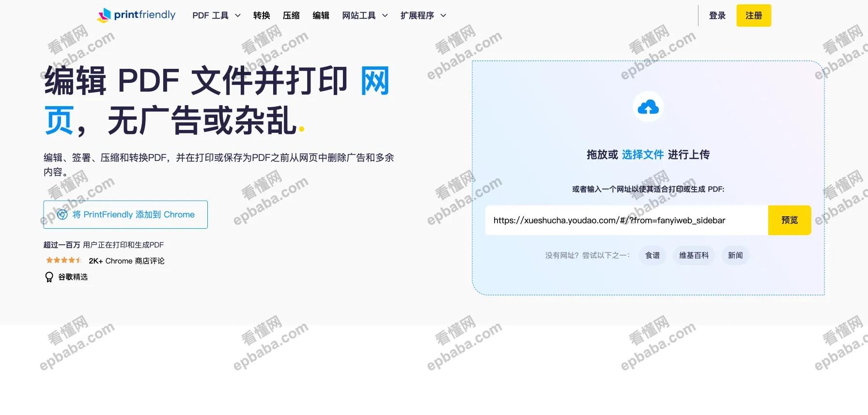
Task: Click the star rating icons
Action: (63, 260)
